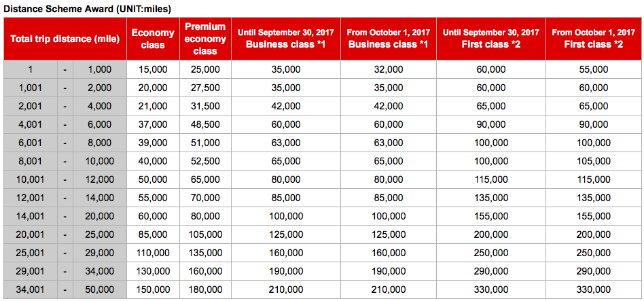Select the 150,000 economy class cell
The height and width of the screenshot is (301, 644).
pos(153,289)
